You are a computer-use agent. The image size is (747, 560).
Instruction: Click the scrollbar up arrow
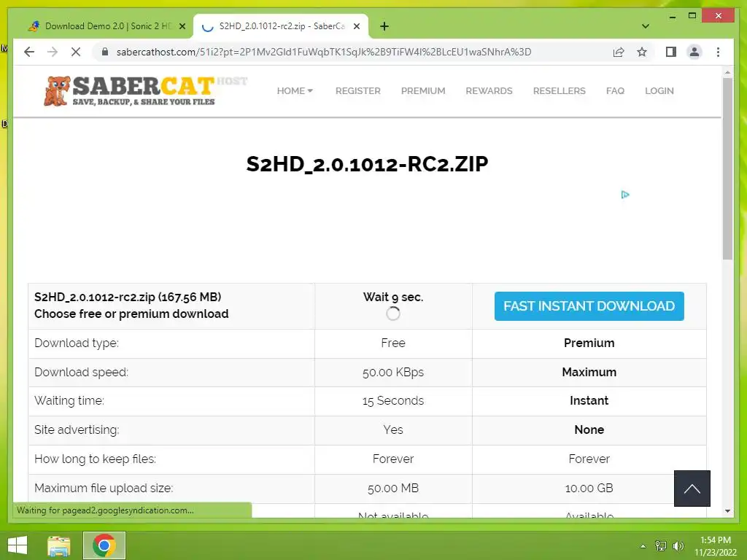point(727,72)
